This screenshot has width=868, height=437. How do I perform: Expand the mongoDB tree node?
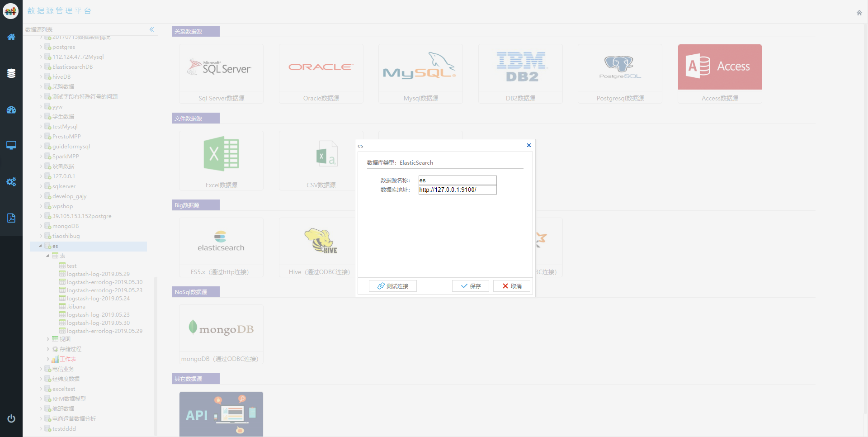coord(41,226)
